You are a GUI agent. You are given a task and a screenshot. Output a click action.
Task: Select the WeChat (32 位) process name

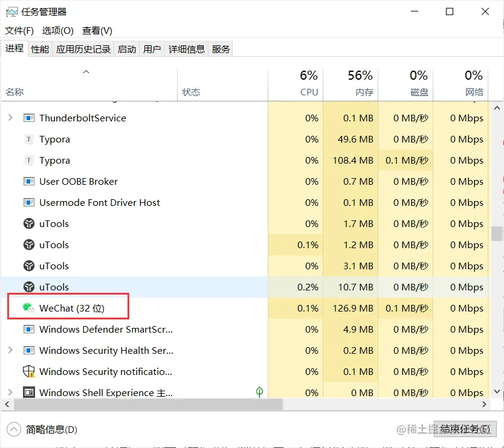72,309
